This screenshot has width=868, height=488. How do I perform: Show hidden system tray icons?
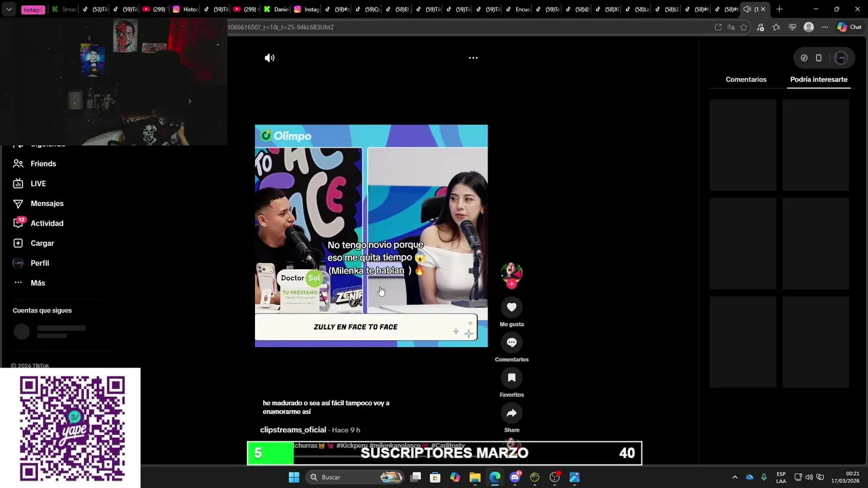(x=734, y=477)
